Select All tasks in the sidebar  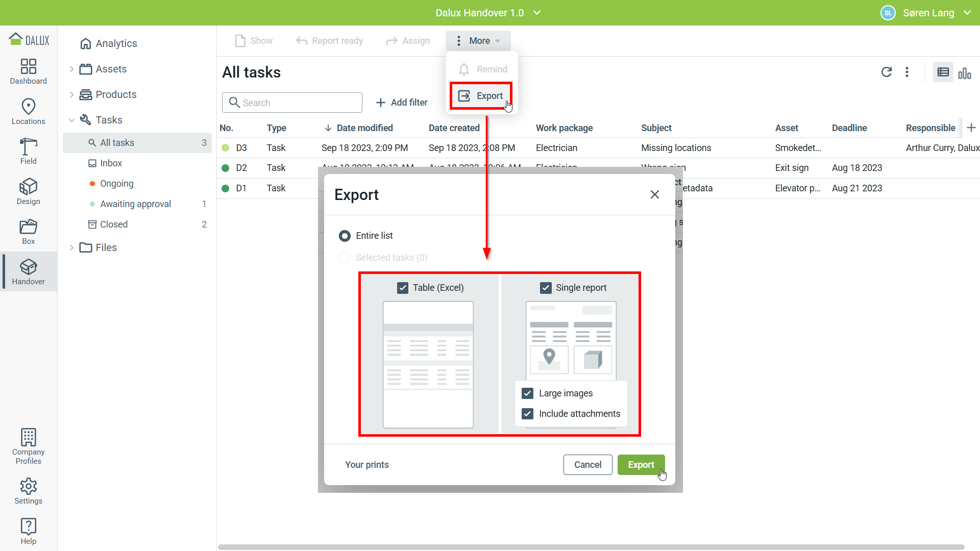(137, 143)
